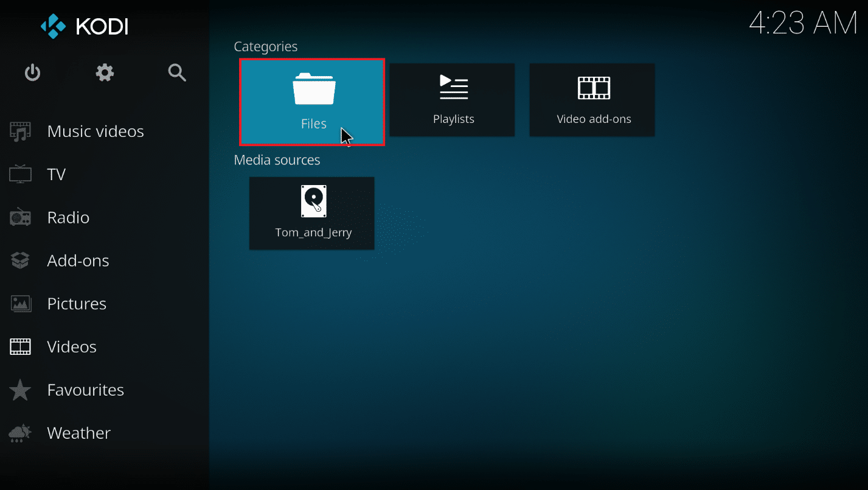Click the film strip icon on Video add-ons
The height and width of the screenshot is (490, 868).
pyautogui.click(x=594, y=88)
